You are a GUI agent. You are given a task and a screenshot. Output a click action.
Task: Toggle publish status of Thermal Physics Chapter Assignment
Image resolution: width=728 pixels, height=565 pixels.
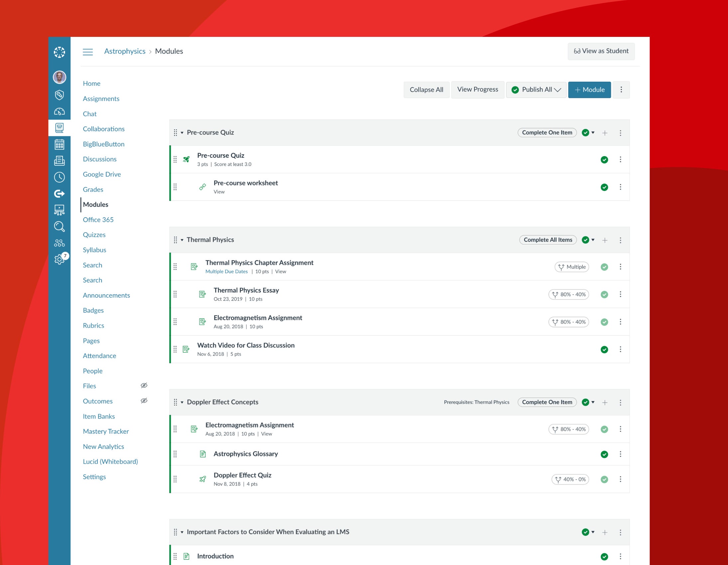(604, 267)
